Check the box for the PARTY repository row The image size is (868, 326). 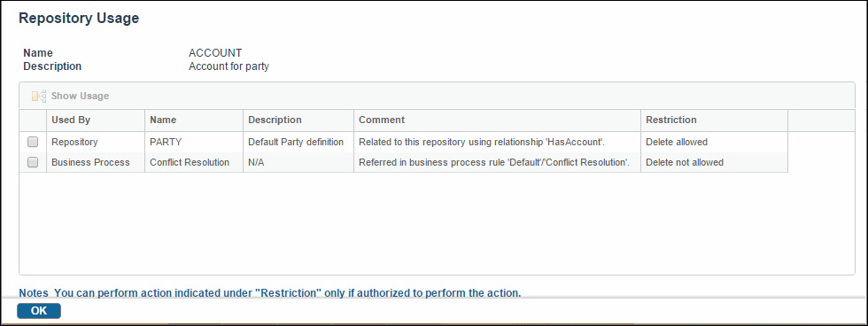pos(33,143)
